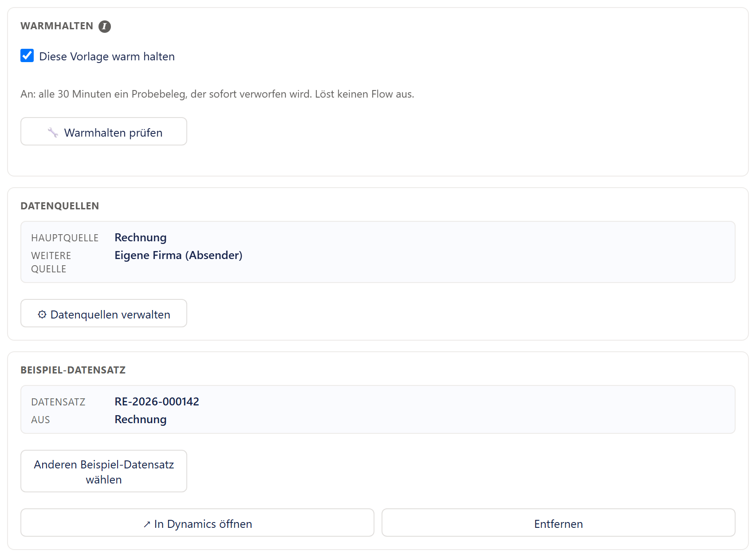Click the BEISPIEL-DATENSATZ section heading
Screen dimensions: 756x558
[73, 370]
